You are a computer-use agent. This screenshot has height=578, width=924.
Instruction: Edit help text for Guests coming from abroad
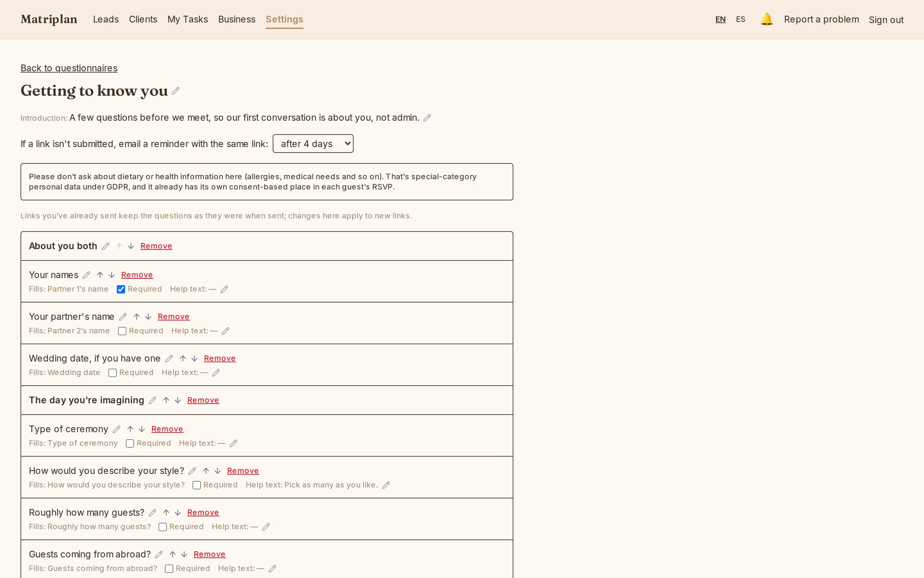point(272,568)
